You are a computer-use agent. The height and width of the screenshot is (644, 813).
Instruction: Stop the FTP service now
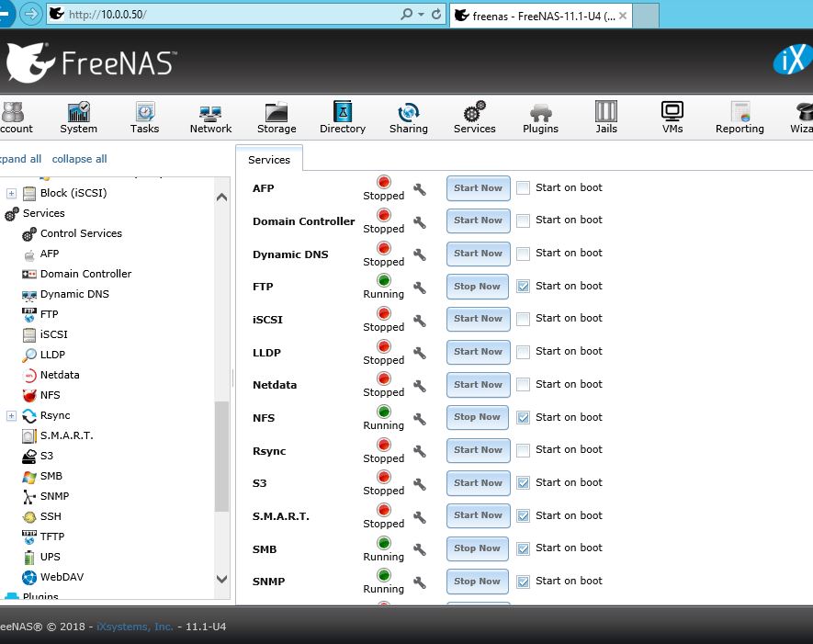477,287
